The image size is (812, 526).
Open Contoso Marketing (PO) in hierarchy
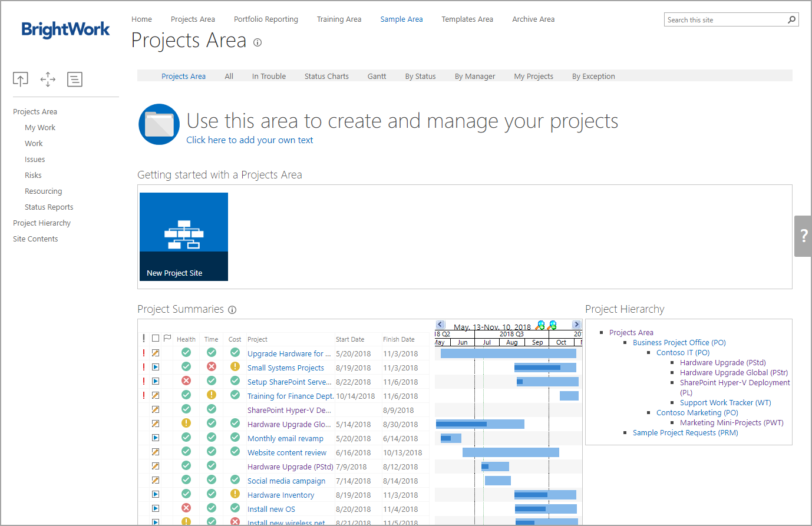(697, 412)
